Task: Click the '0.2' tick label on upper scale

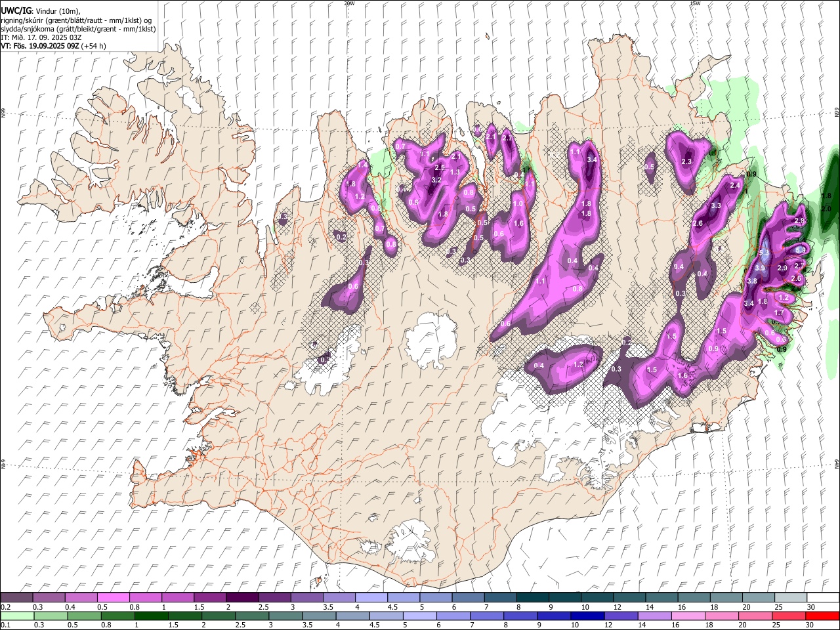Action: click(x=5, y=607)
